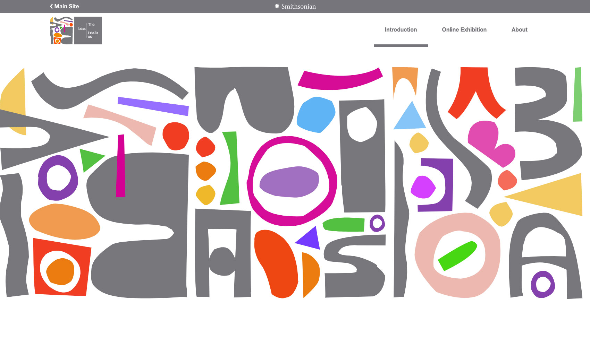Click the back chevron beside Main Site
Viewport: 590px width, 364px height.
click(x=51, y=6)
